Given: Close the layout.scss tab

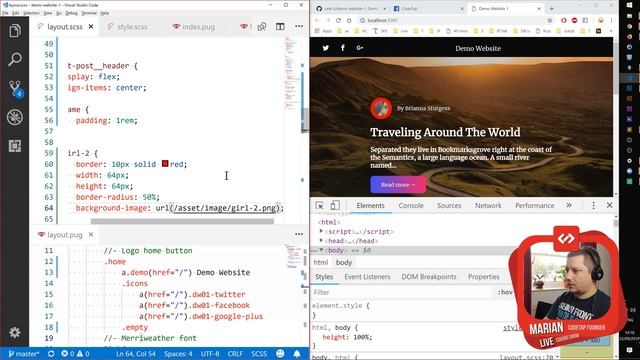Looking at the screenshot, I should click(x=91, y=27).
